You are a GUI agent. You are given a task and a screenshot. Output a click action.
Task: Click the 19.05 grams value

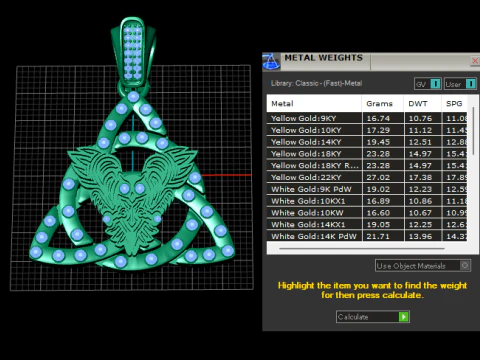[x=378, y=224]
